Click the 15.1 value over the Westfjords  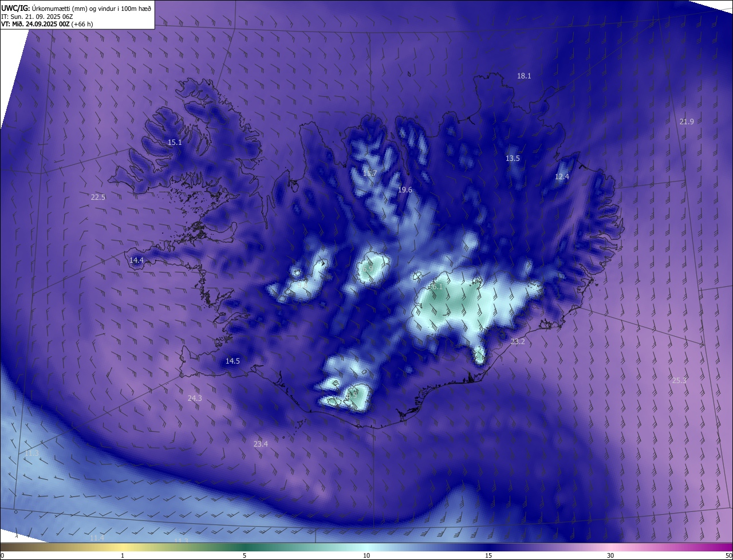click(x=175, y=142)
